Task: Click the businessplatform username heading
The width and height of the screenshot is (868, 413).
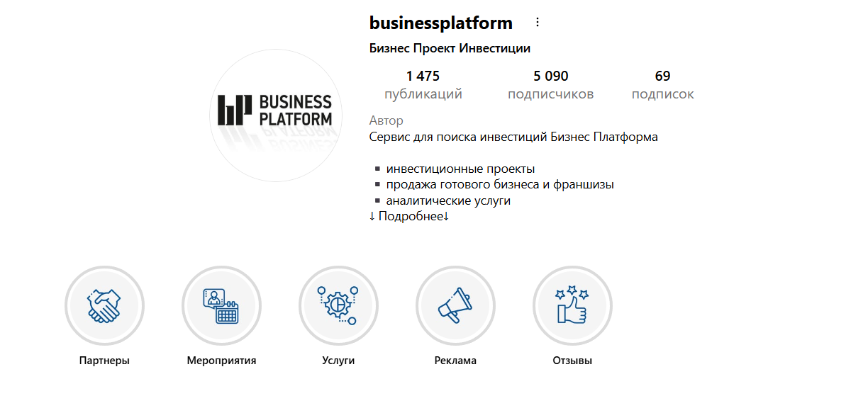Action: [440, 23]
